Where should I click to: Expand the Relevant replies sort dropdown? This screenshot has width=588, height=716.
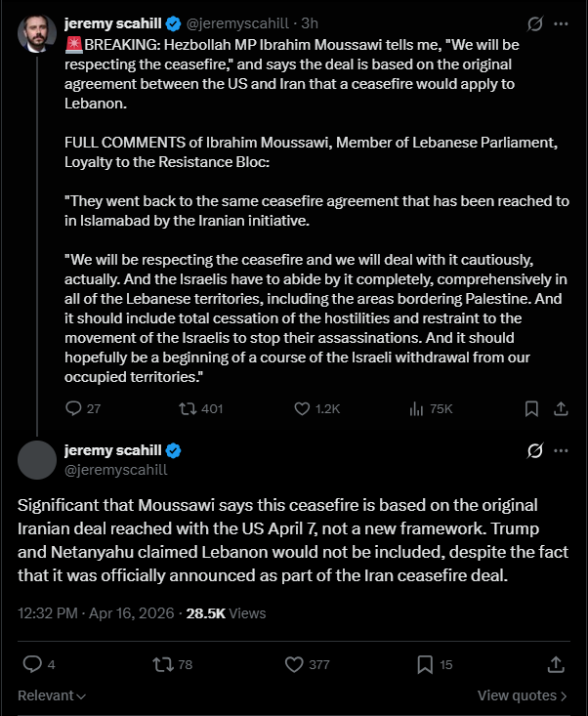(x=53, y=695)
